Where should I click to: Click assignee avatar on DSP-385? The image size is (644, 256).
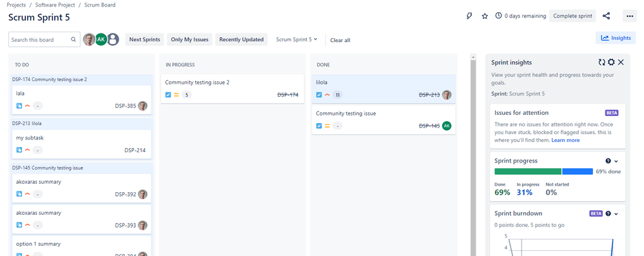142,106
